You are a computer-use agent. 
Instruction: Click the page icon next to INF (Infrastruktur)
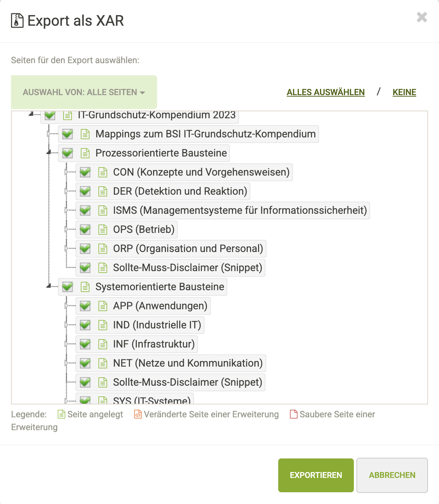tap(103, 344)
